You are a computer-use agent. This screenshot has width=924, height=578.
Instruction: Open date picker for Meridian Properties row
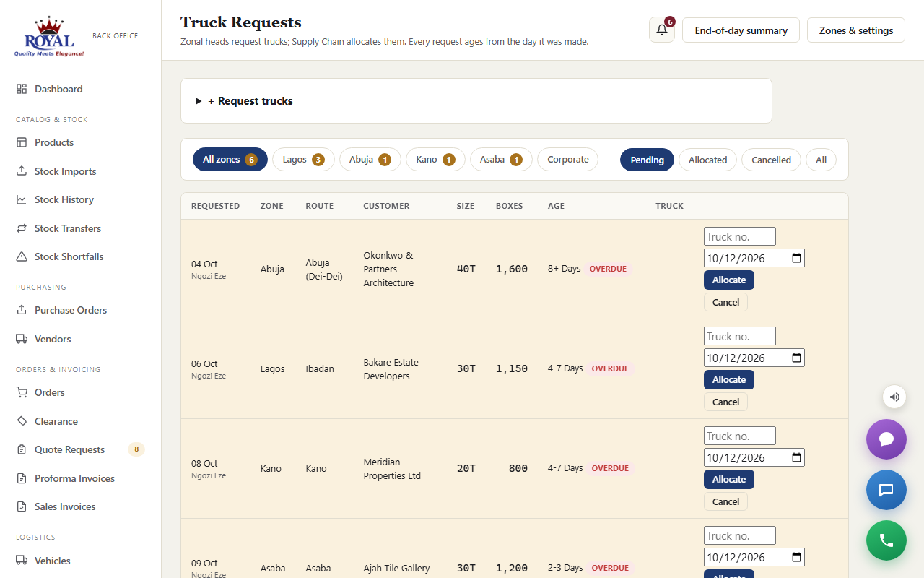[797, 458]
